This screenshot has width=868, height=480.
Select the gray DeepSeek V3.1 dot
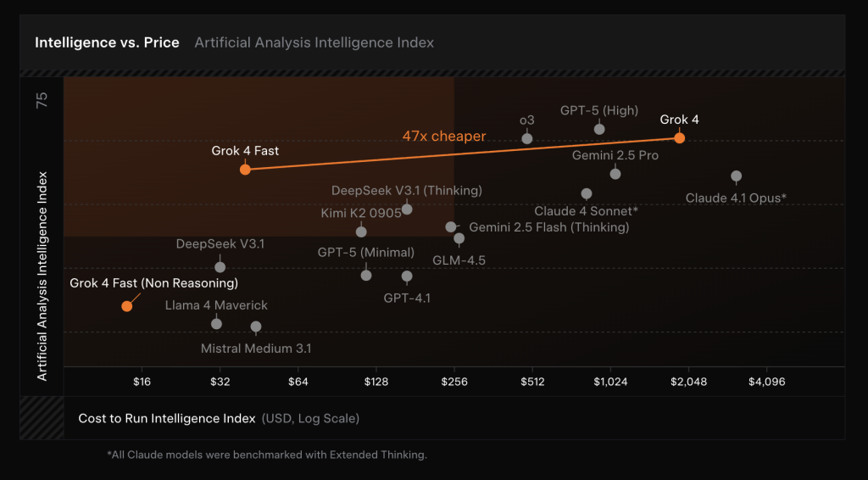coord(220,267)
